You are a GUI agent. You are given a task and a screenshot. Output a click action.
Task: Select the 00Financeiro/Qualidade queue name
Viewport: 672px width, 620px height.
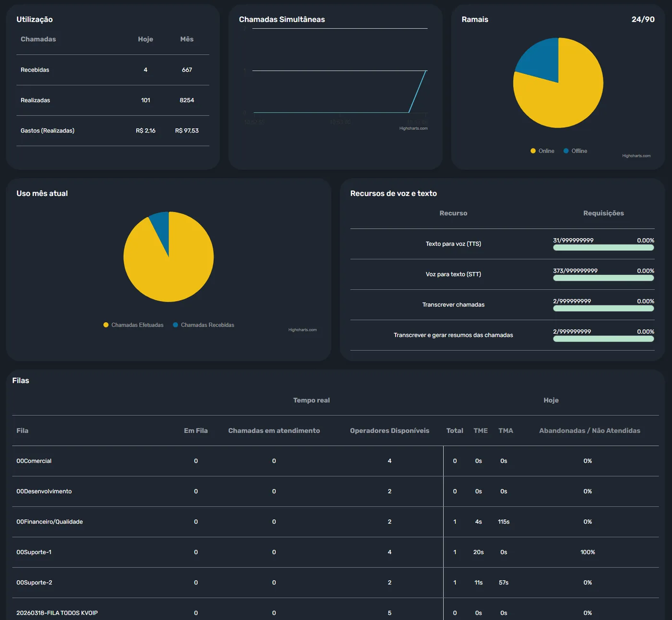click(49, 522)
